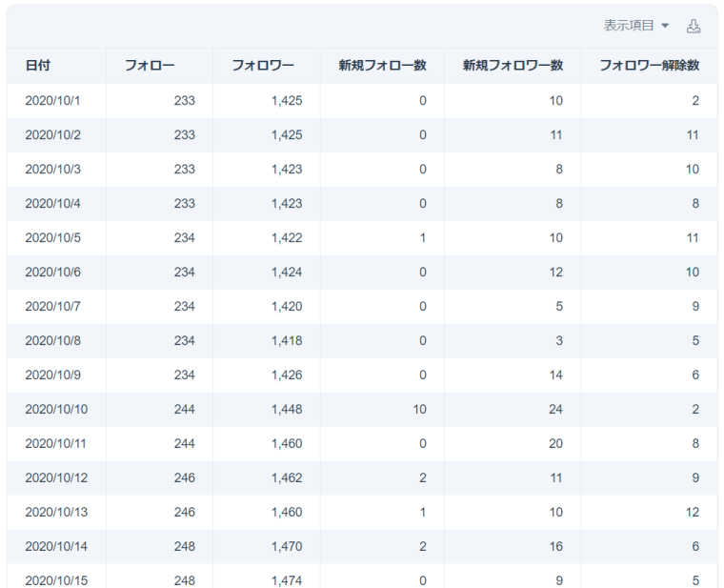Sort by the フォロー column header

click(x=150, y=66)
